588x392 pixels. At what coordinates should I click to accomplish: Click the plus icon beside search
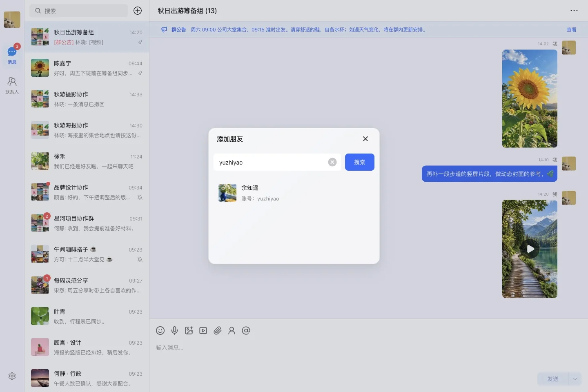point(138,11)
